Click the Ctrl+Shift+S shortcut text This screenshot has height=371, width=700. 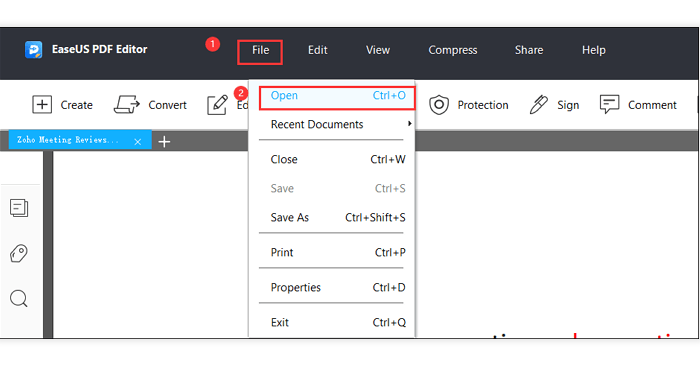375,217
